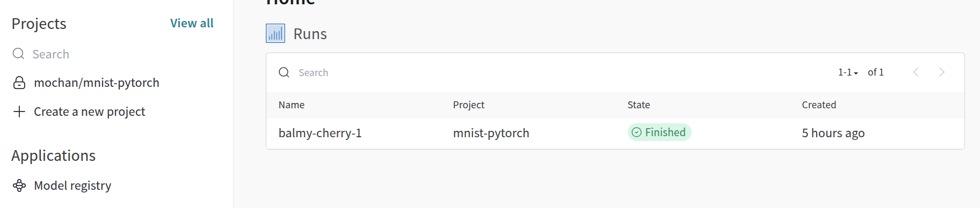Go to next page of runs
The width and height of the screenshot is (980, 208).
[x=941, y=72]
